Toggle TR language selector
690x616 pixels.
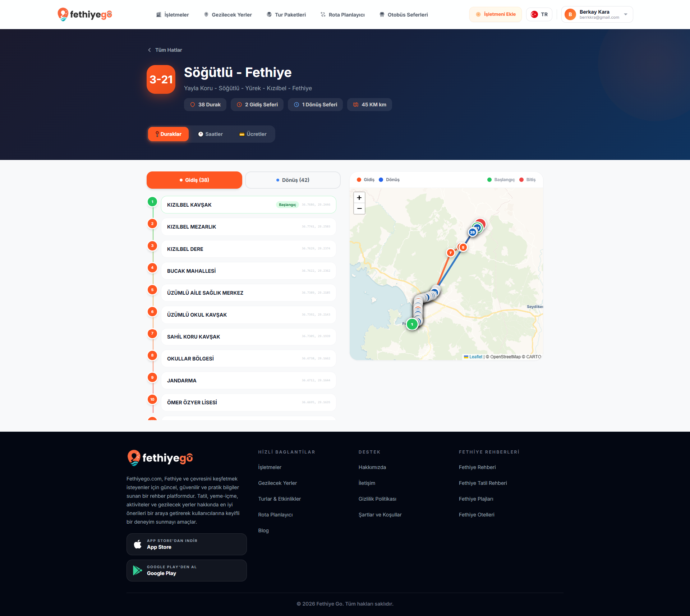tap(539, 14)
